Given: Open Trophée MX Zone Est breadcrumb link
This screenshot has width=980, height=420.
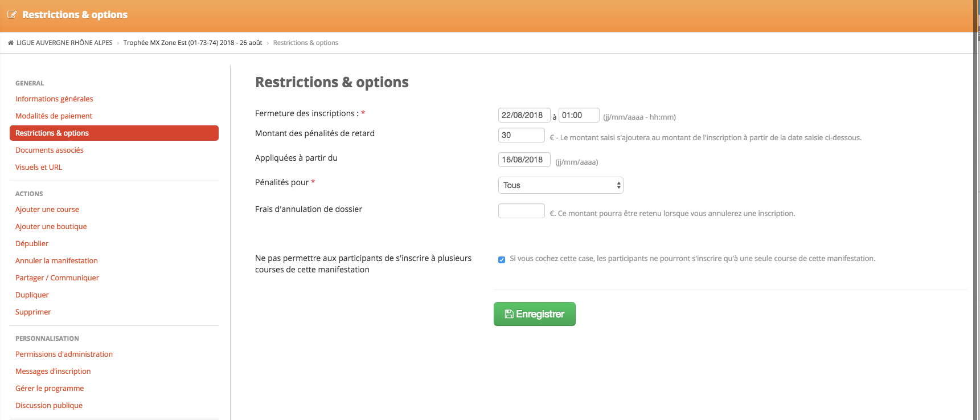Looking at the screenshot, I should click(x=192, y=43).
